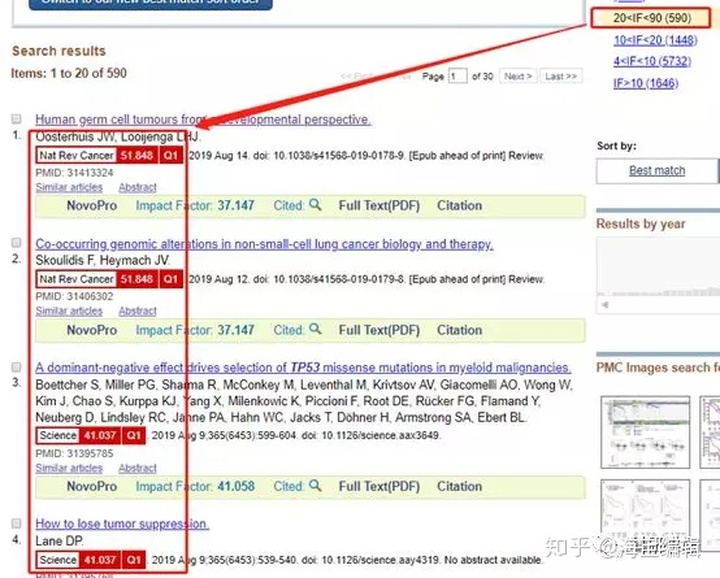
Task: Filter by 10<IF<20 (1448)
Action: (x=655, y=40)
